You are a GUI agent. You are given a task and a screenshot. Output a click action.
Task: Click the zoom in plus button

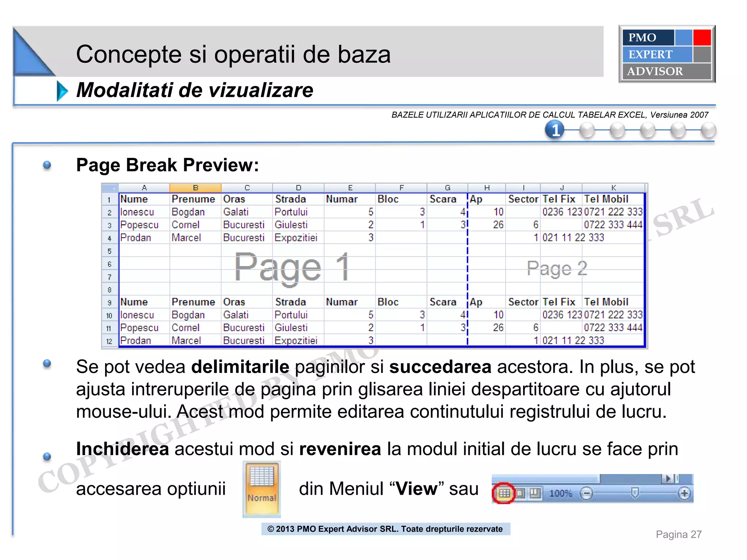point(684,494)
